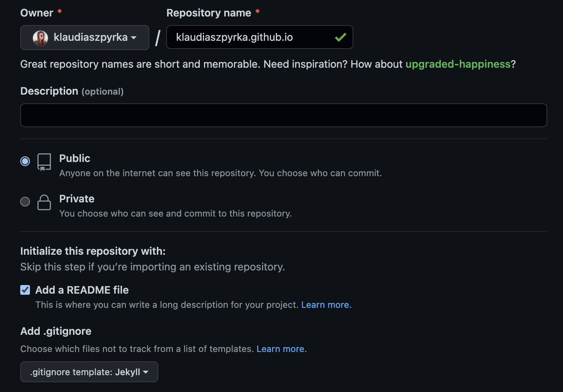Select the Private radio button

coord(25,202)
